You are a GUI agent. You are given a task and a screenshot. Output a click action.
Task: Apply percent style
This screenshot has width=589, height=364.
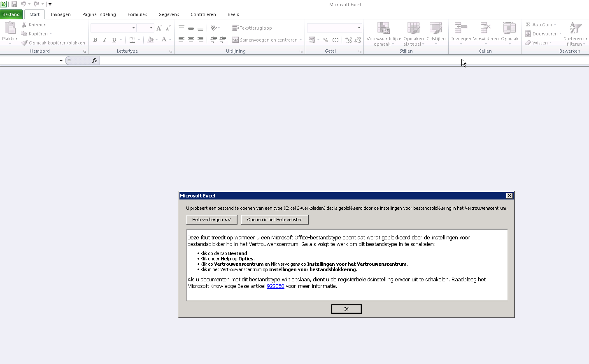coord(326,40)
